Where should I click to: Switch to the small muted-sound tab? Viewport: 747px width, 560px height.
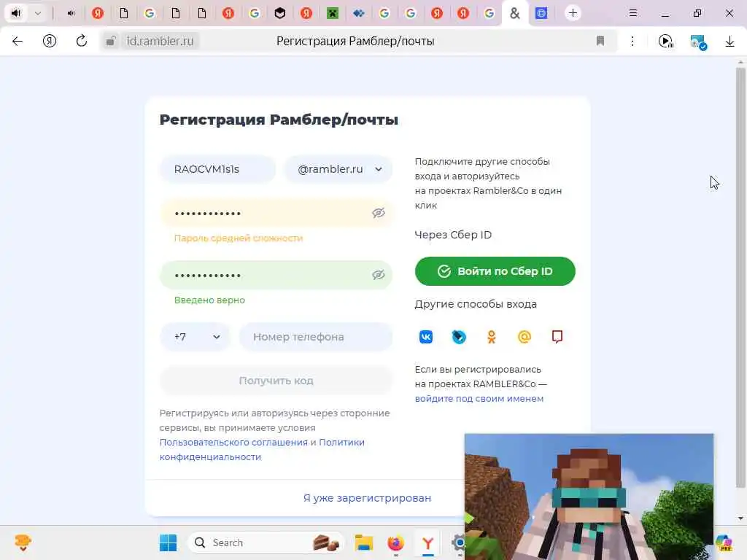71,13
